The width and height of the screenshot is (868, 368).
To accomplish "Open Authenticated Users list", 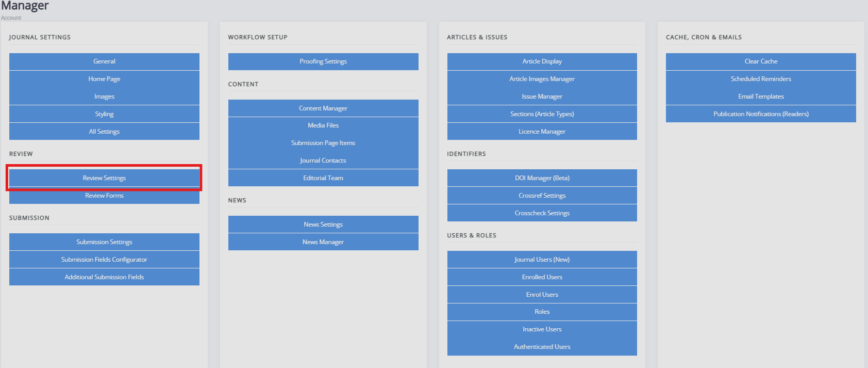I will pyautogui.click(x=542, y=347).
